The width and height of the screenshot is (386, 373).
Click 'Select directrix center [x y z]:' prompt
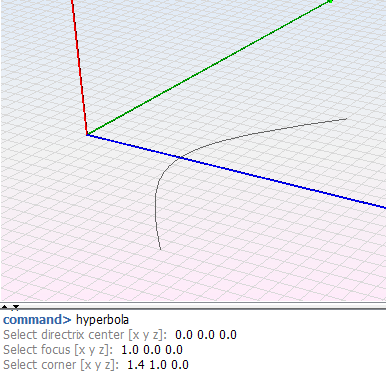click(x=85, y=335)
